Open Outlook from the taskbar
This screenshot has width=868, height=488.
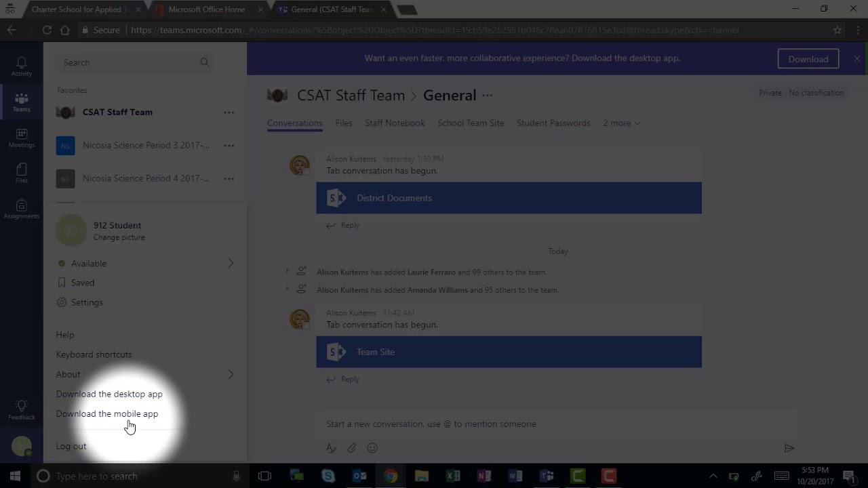tap(359, 476)
